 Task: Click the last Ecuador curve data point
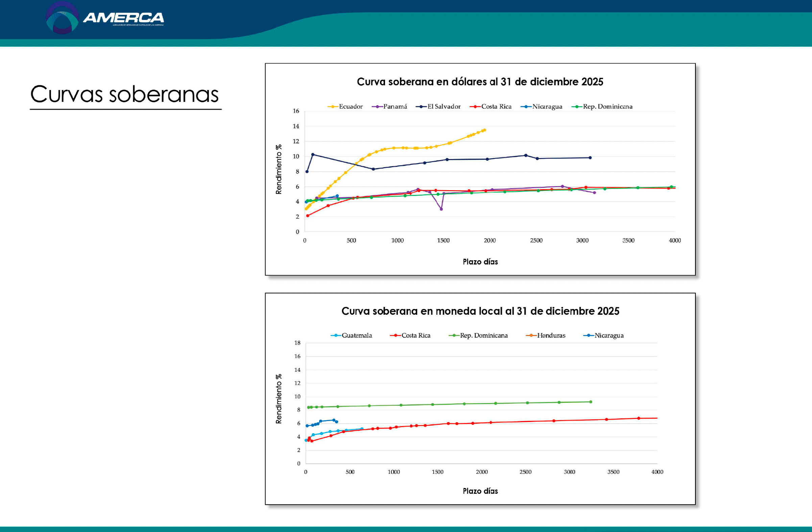pos(484,130)
